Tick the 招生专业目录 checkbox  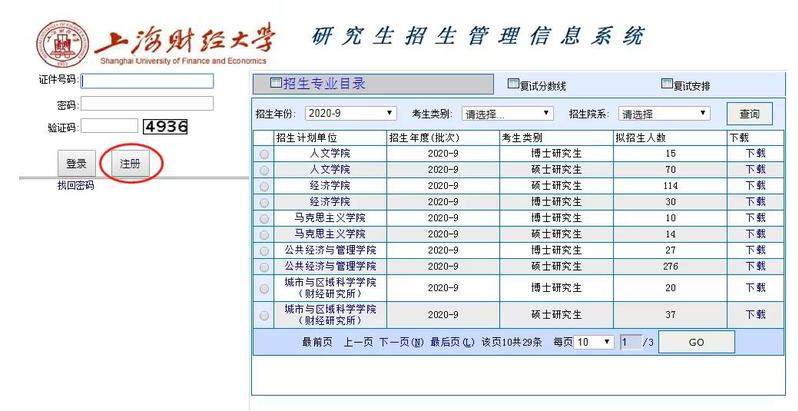click(x=277, y=84)
